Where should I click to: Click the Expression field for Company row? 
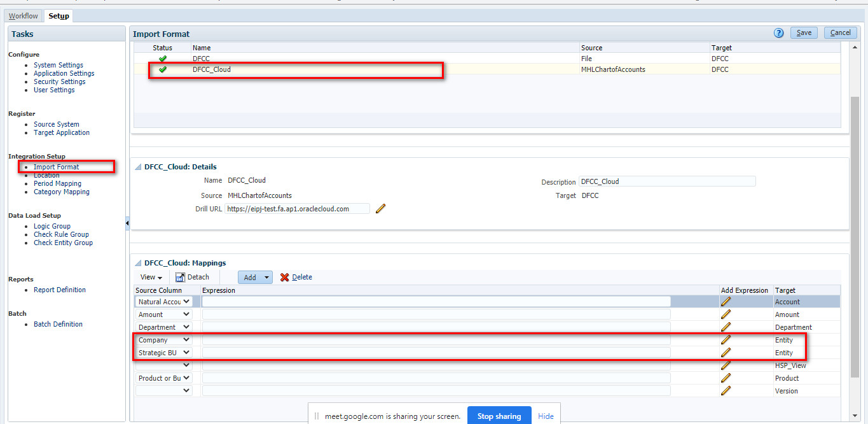click(436, 340)
